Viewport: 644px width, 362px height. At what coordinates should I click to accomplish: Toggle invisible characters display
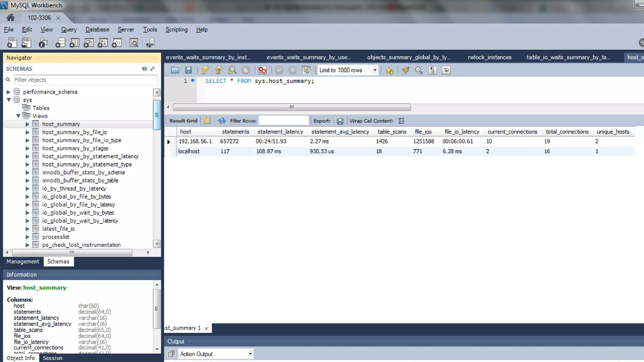[x=432, y=70]
